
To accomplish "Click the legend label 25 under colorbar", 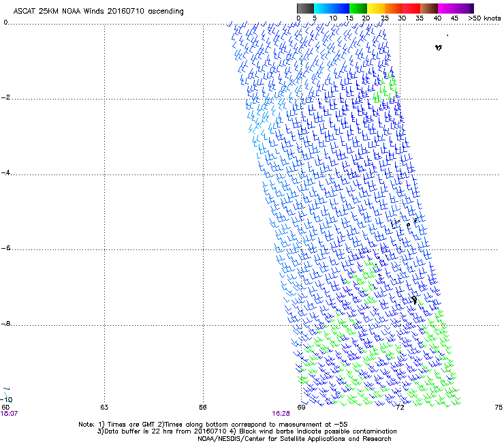I will [385, 18].
